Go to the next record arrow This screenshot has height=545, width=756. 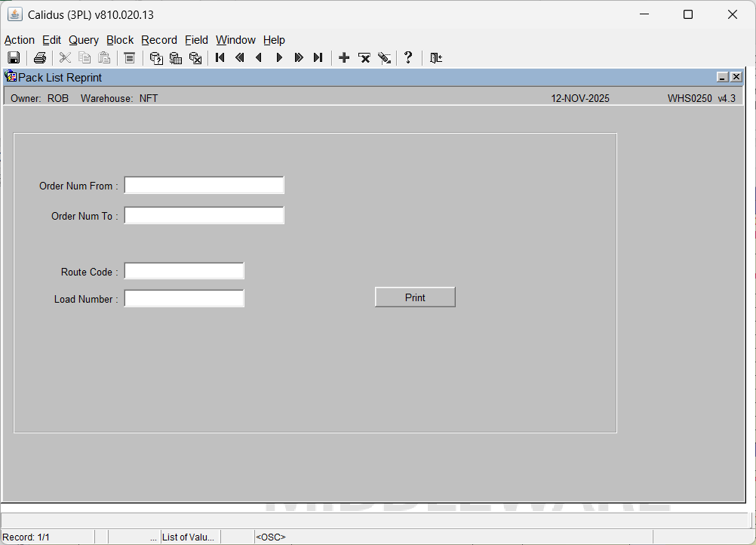pyautogui.click(x=279, y=58)
